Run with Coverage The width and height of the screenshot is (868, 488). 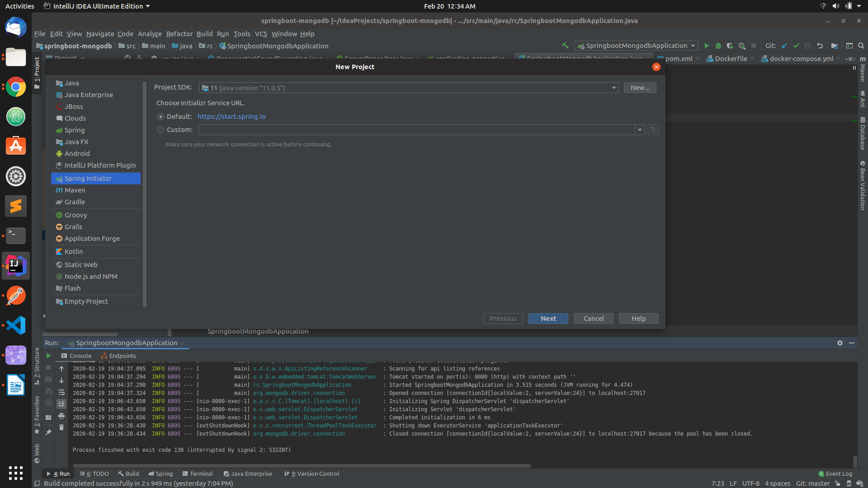click(x=730, y=46)
